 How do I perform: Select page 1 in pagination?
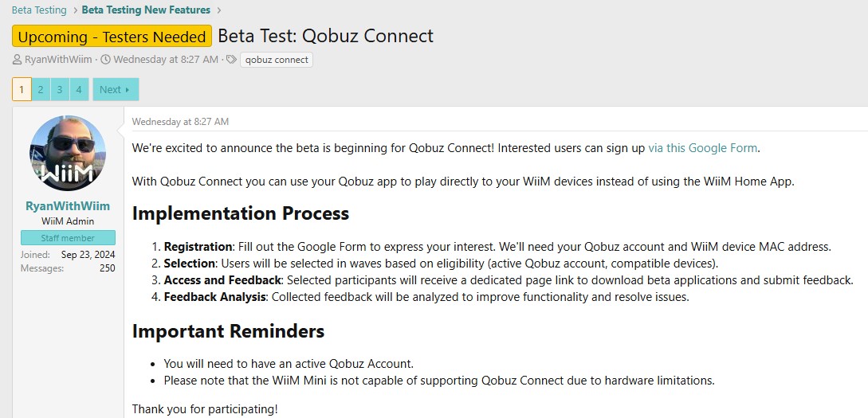pyautogui.click(x=22, y=90)
